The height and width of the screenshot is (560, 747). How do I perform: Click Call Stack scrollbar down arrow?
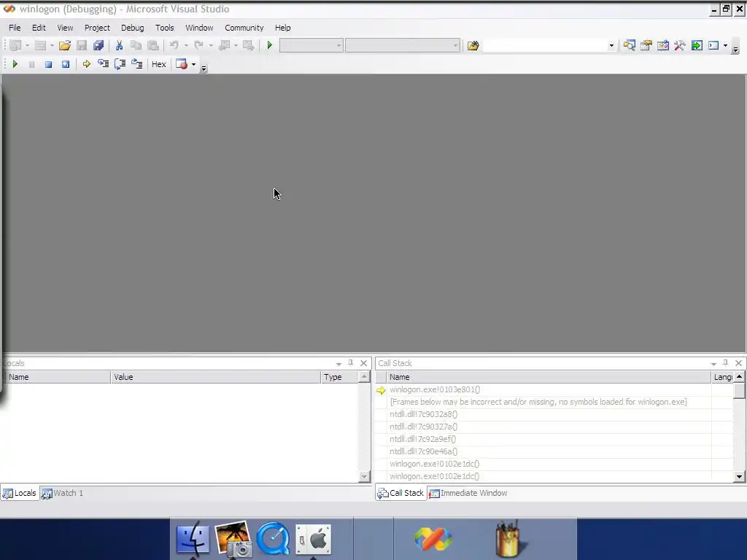739,476
